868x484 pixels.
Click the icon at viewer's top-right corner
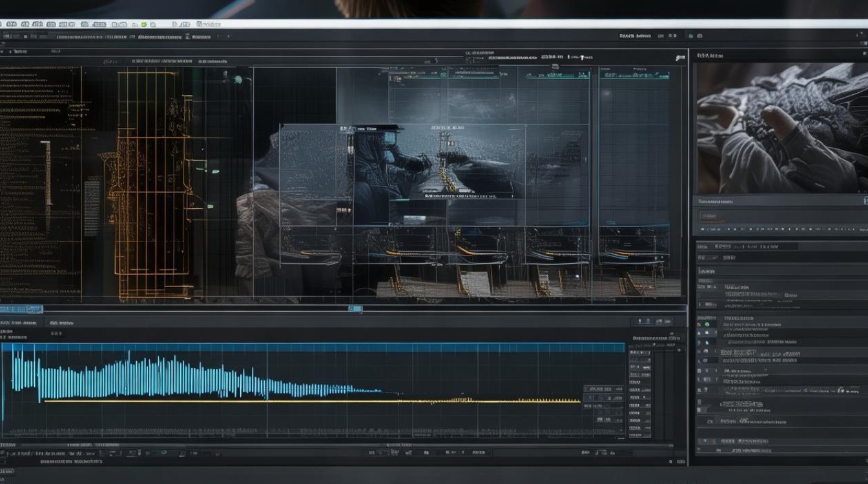[680, 57]
